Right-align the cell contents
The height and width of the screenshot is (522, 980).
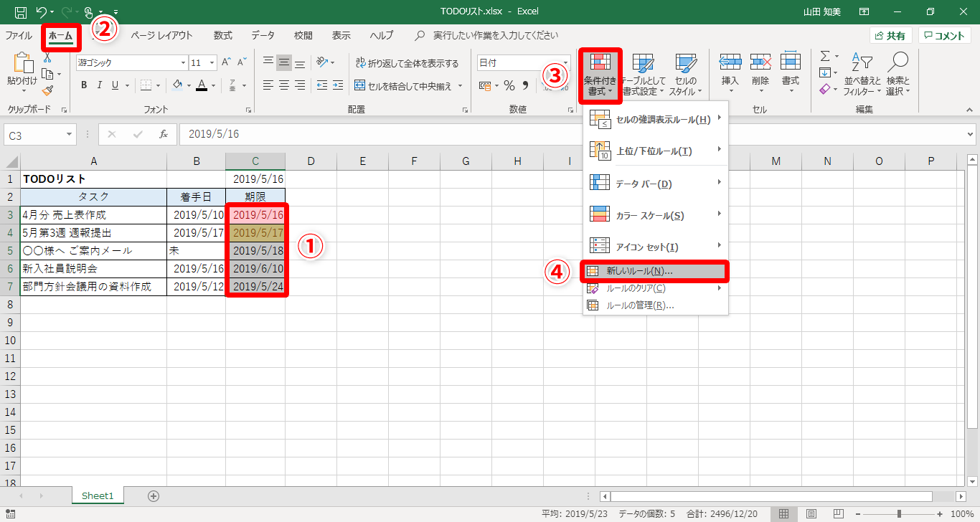coord(301,86)
